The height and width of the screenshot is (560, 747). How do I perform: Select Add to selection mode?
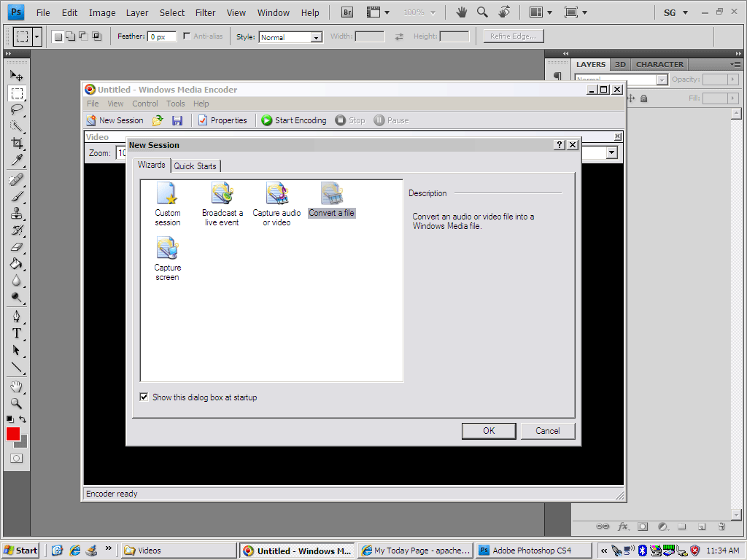(71, 36)
